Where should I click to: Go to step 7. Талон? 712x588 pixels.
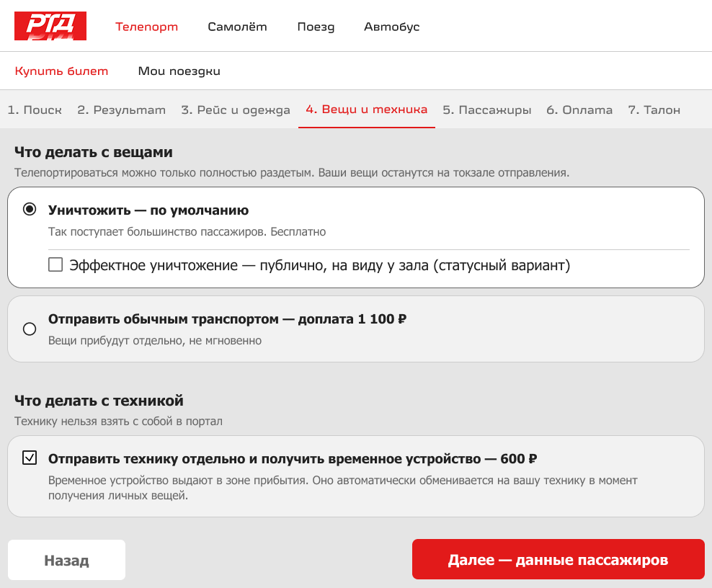tap(654, 110)
